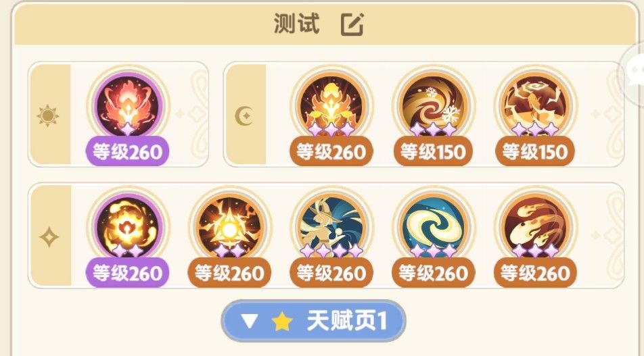This screenshot has height=356, width=644.
Task: Switch to the crescent moon category tab
Action: click(245, 116)
